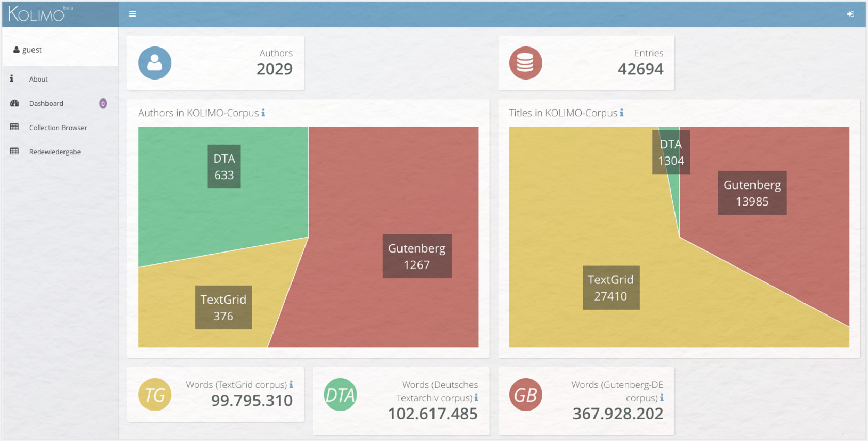The height and width of the screenshot is (441, 868).
Task: Select TextGrid 376 segment in authors chart
Action: coord(223,308)
